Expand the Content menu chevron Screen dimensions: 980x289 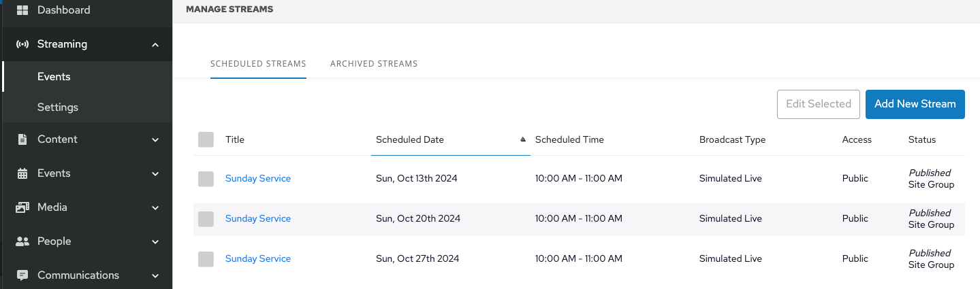[155, 140]
